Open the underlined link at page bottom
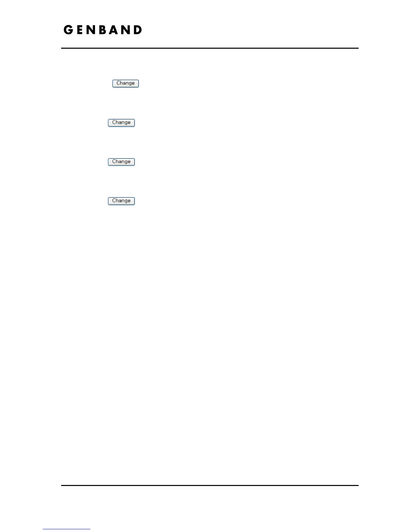The image size is (411, 532). click(66, 530)
